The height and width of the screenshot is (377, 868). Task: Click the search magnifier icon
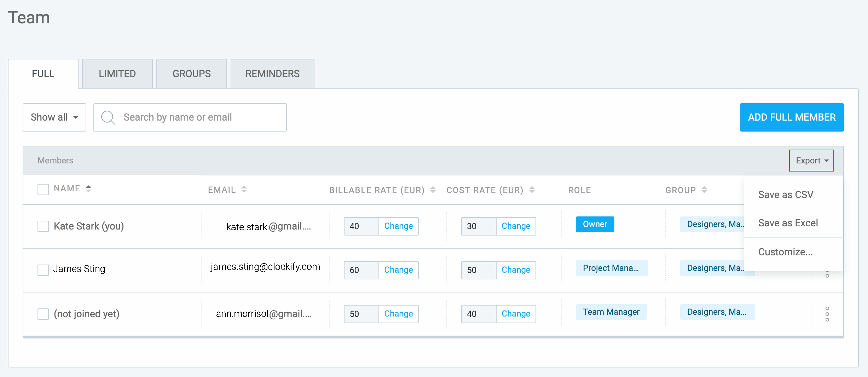coord(108,117)
